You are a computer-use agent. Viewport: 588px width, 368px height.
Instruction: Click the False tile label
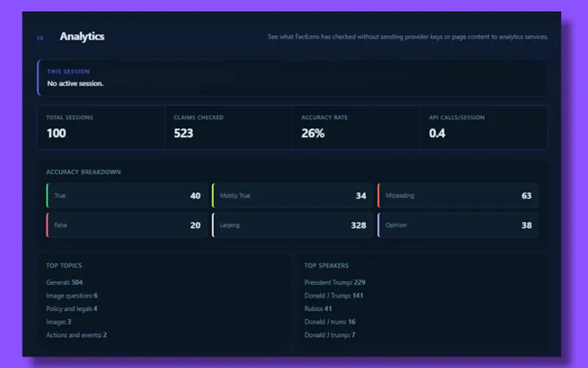[x=61, y=225]
